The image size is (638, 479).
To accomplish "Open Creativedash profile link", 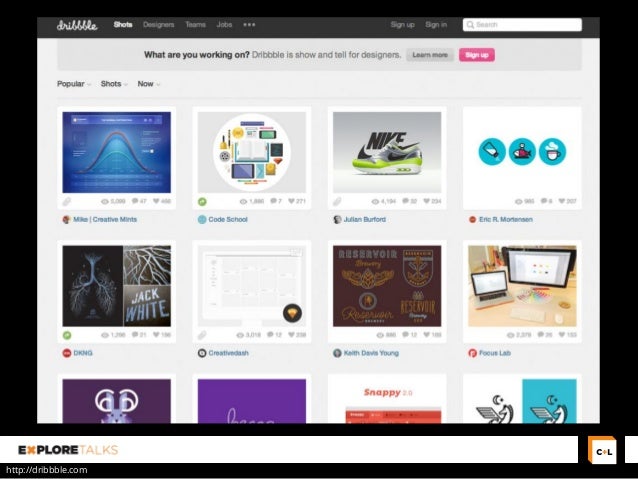I will pyautogui.click(x=229, y=353).
